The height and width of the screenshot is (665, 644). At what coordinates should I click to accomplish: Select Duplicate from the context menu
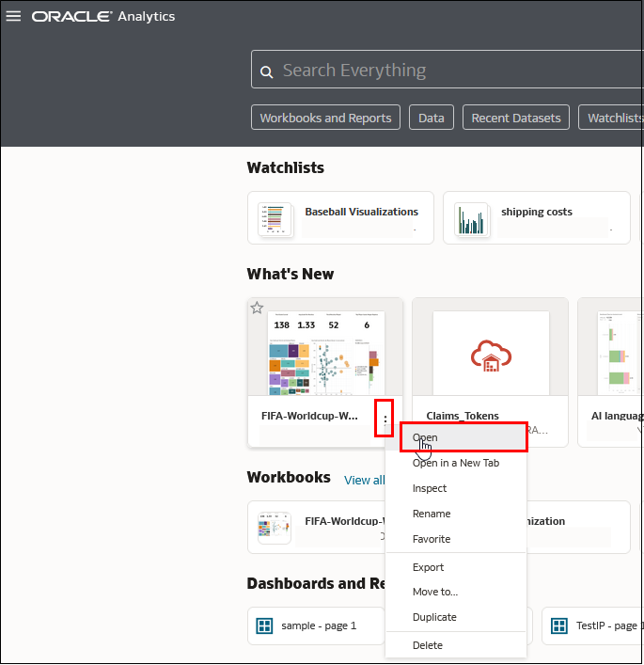tap(456, 617)
